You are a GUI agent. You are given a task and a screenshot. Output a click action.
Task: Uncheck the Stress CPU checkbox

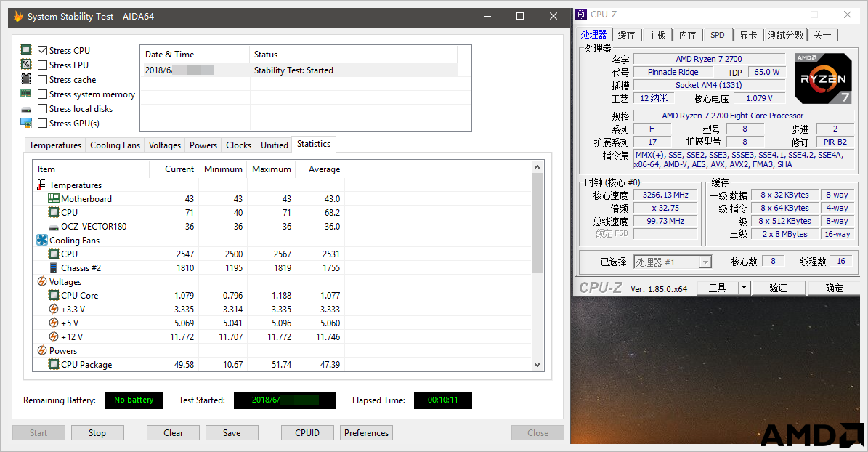pos(43,50)
